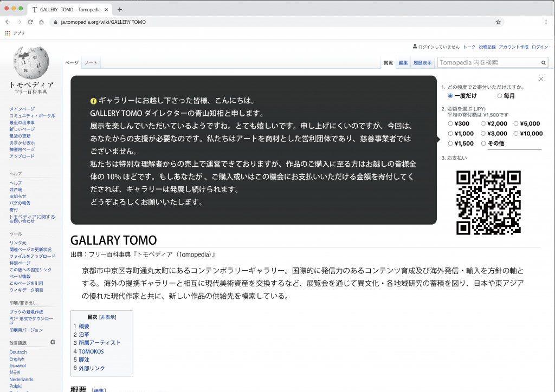
Task: Open コミュニティ・ポータル sidebar link
Action: point(32,116)
